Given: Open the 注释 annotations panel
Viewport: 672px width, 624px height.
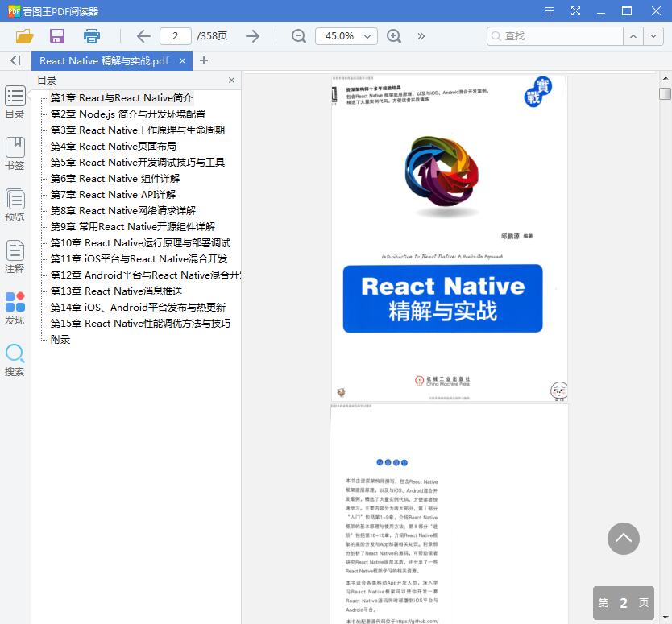Looking at the screenshot, I should (15, 258).
